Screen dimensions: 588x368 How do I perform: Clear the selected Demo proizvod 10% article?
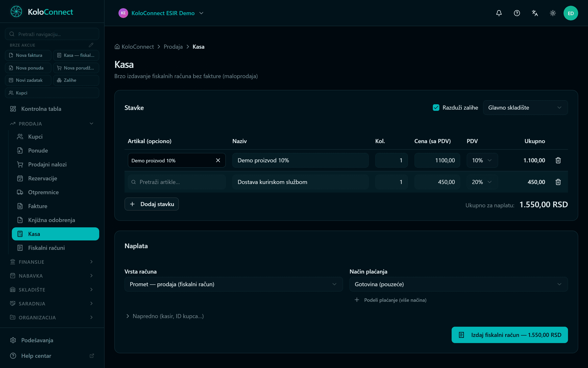coord(218,160)
